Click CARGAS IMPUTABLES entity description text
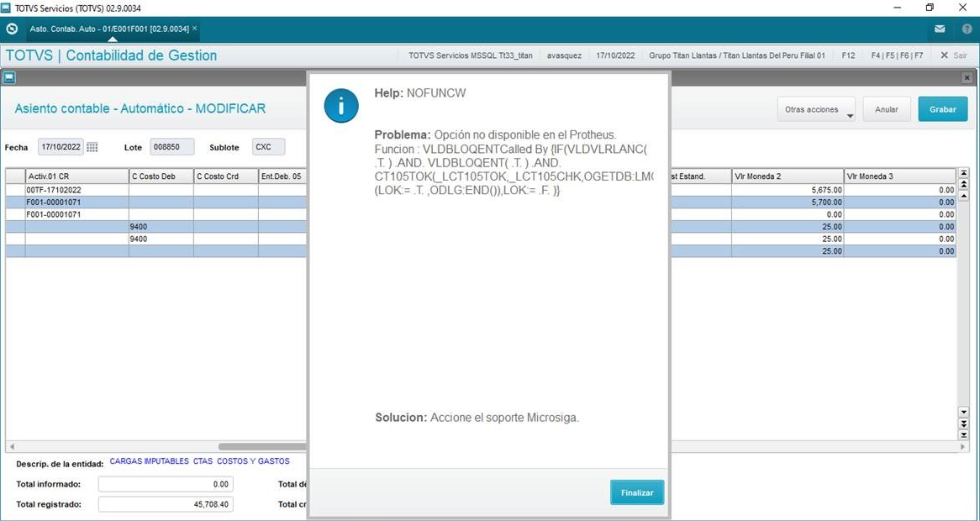 pyautogui.click(x=199, y=461)
